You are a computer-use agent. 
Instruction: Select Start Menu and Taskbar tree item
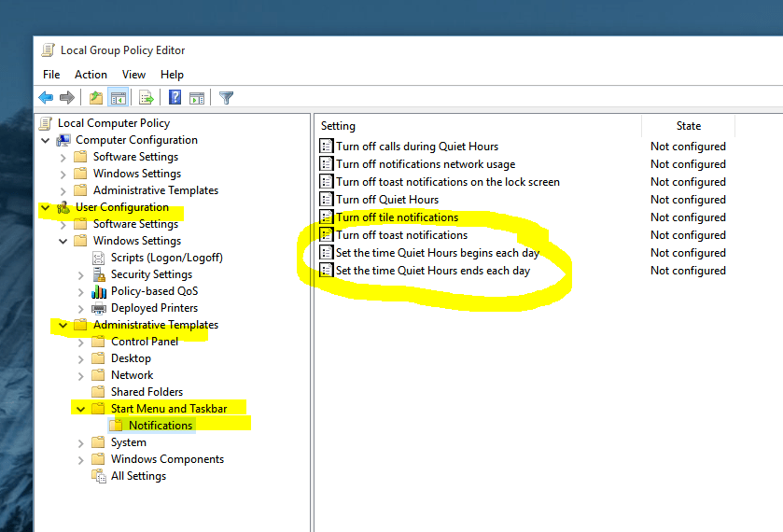(169, 409)
